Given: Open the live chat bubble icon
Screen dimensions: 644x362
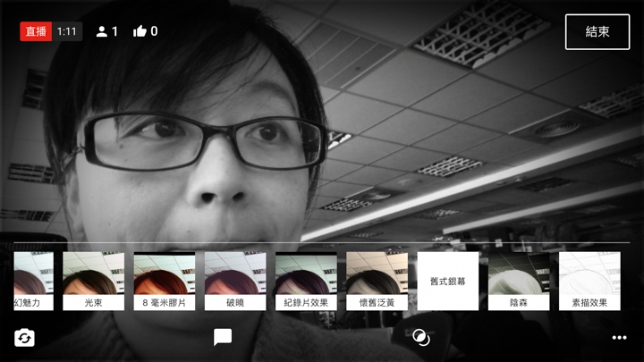Looking at the screenshot, I should coord(223,337).
